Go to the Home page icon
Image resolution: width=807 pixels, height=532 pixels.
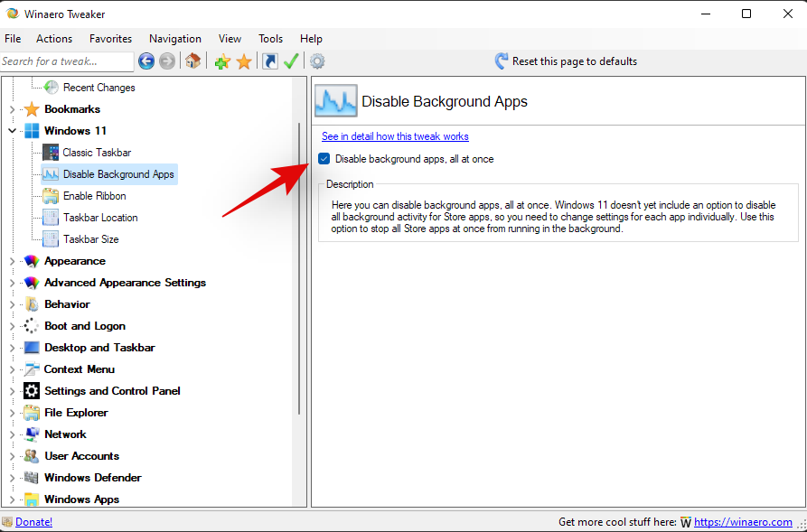coord(193,61)
